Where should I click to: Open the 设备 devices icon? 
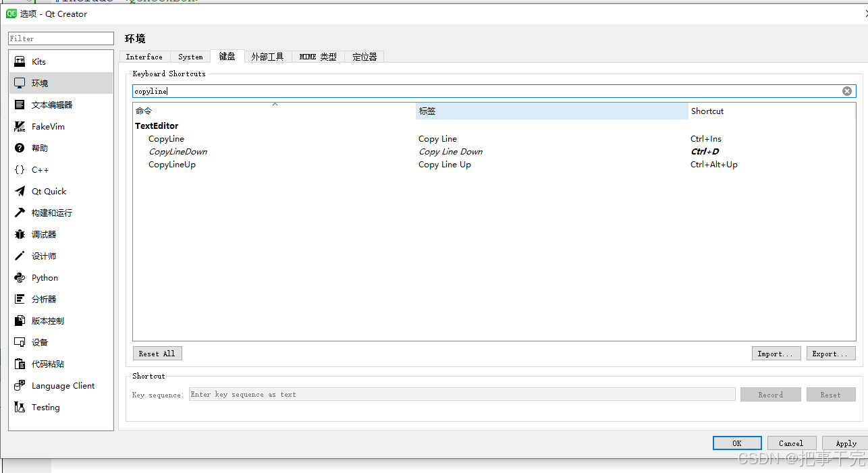coord(20,342)
